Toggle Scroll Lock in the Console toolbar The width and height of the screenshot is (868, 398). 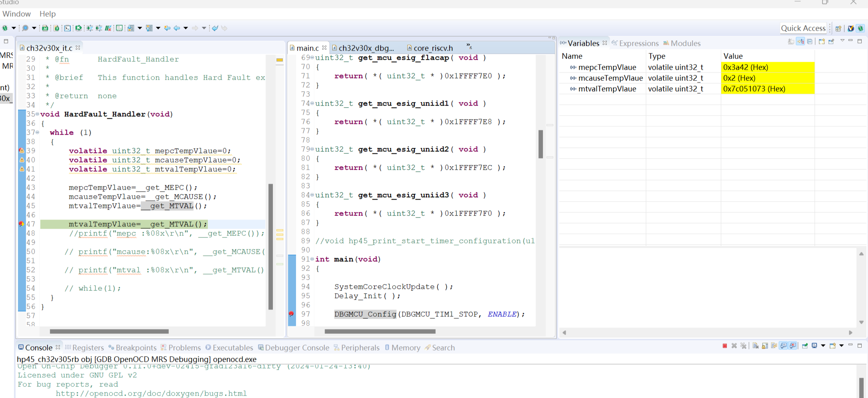[x=765, y=346]
